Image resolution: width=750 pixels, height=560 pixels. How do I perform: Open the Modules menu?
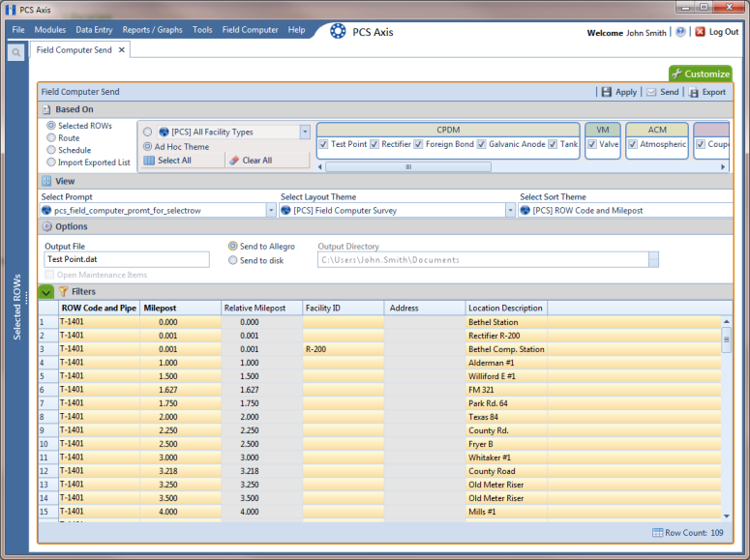(x=50, y=30)
